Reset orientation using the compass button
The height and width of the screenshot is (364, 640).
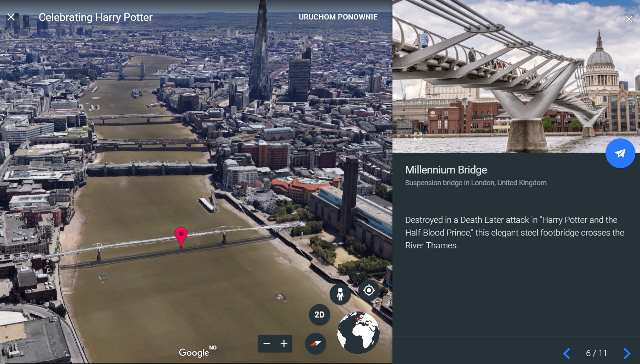click(x=316, y=343)
